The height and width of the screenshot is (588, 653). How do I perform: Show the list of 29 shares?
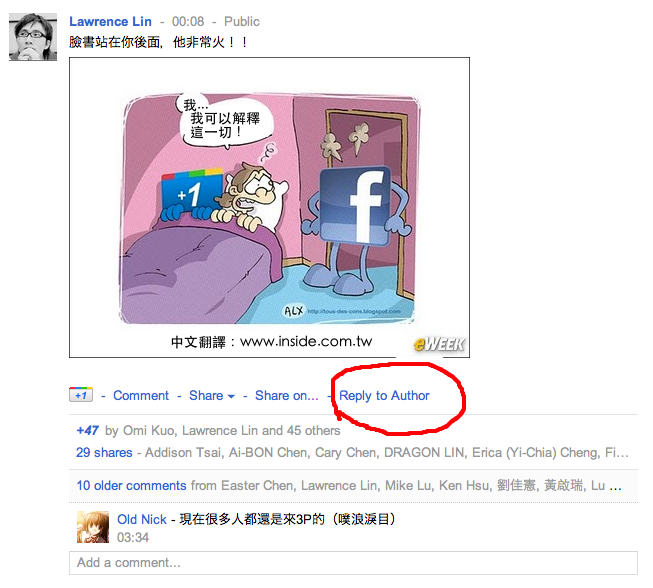point(104,452)
